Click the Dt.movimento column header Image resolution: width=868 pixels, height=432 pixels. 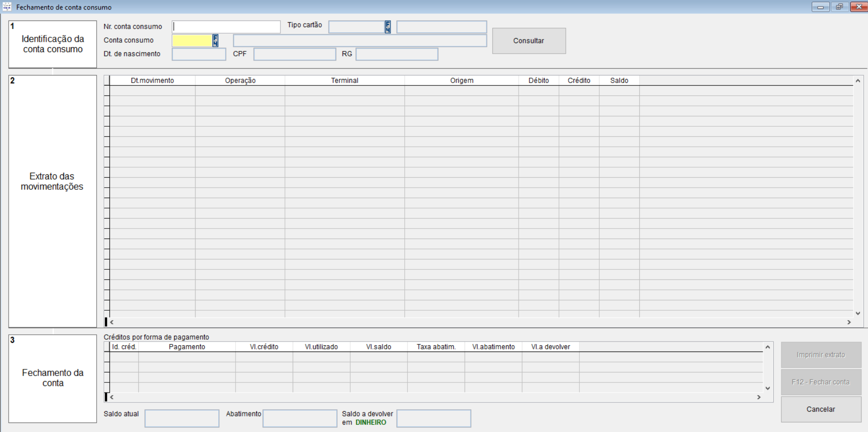(x=152, y=80)
